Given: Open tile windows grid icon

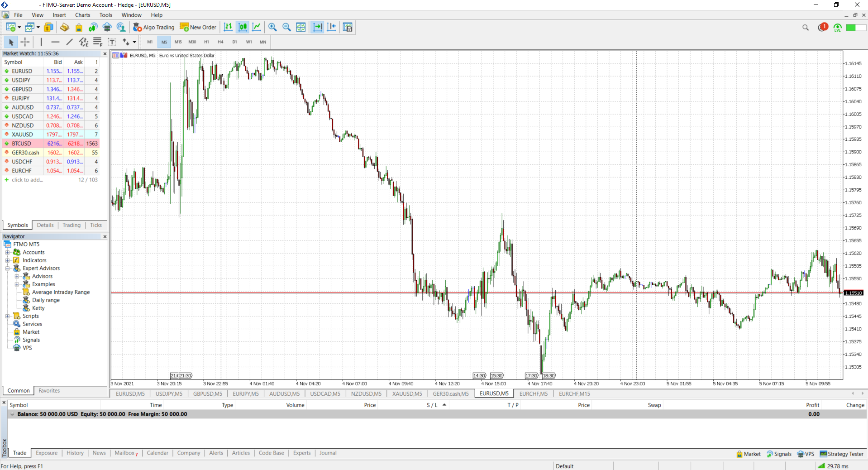Looking at the screenshot, I should coord(301,27).
